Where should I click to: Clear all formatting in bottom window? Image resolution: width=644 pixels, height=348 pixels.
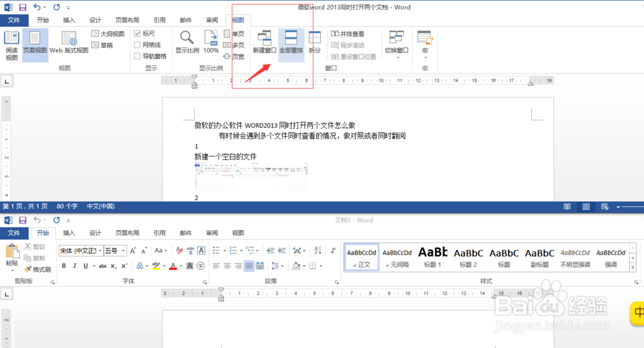pos(180,250)
